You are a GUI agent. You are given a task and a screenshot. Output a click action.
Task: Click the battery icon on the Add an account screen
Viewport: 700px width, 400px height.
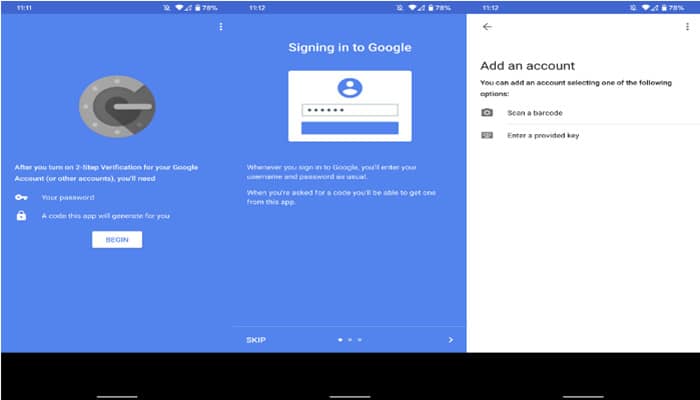664,8
